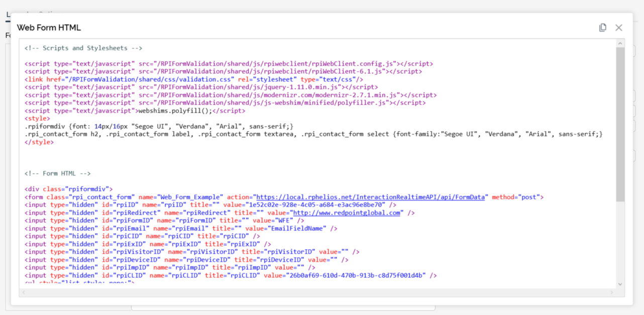This screenshot has width=644, height=315.
Task: Click the empty vertical scrollbar track below thumb
Action: click(x=620, y=241)
